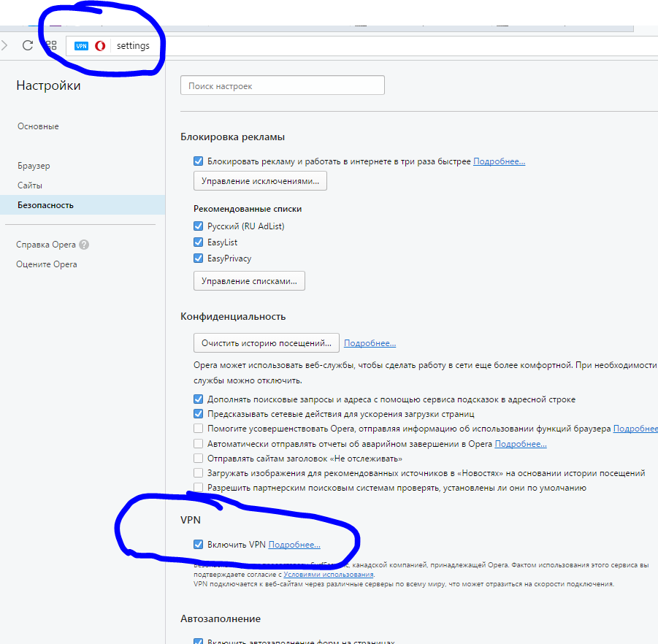Viewport: 658px width, 644px height.
Task: Enable Автоматически отправлять отчеты checkbox
Action: point(198,443)
